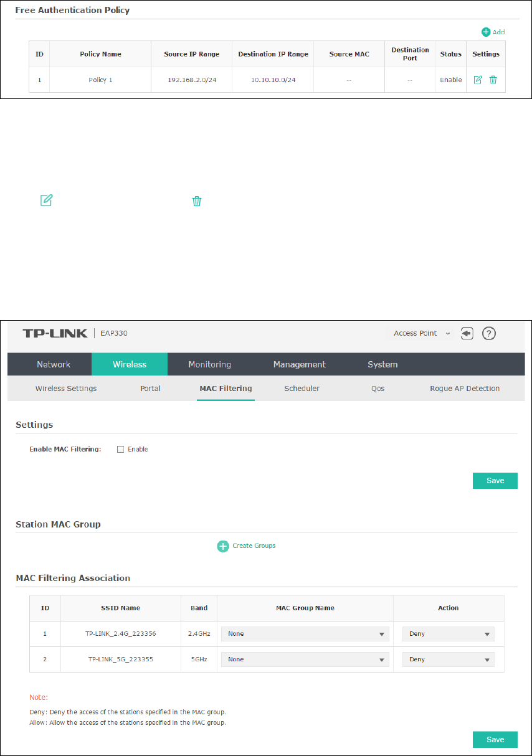
Task: Click the Source MAC column header
Action: (349, 54)
